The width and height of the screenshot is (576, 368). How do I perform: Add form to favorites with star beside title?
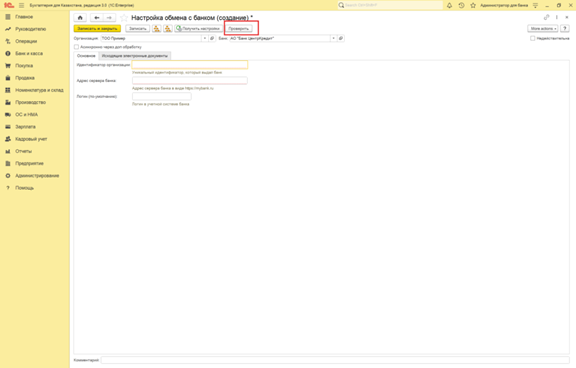point(124,18)
